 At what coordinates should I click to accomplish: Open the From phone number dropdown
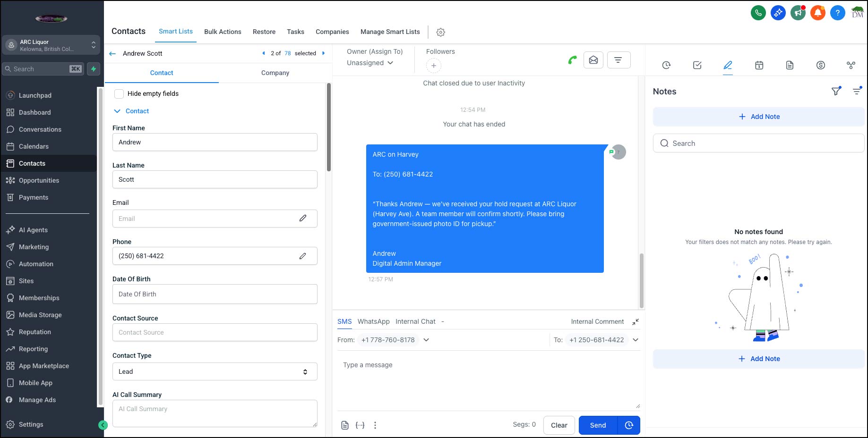click(426, 340)
